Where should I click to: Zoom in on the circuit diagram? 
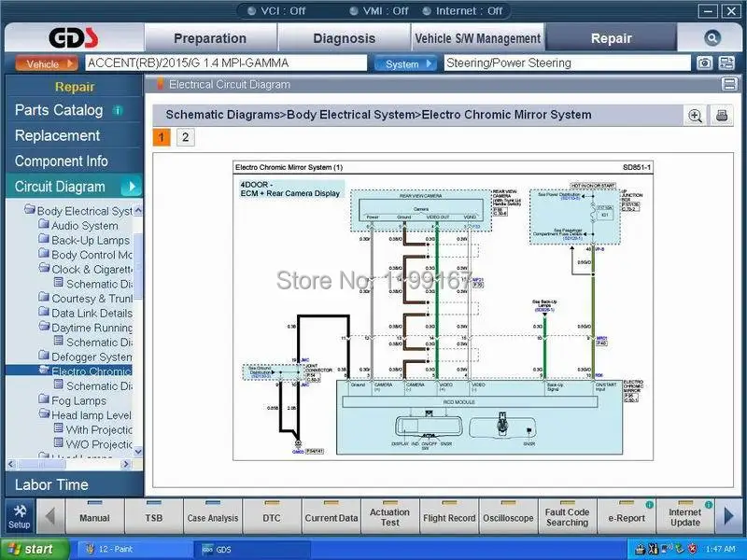695,115
